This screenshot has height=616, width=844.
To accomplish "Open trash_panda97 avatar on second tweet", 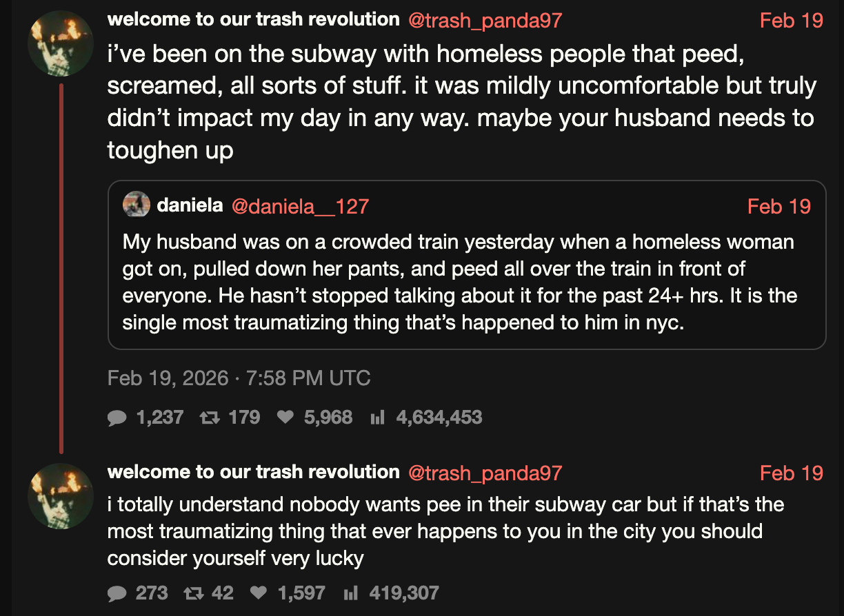I will 61,495.
